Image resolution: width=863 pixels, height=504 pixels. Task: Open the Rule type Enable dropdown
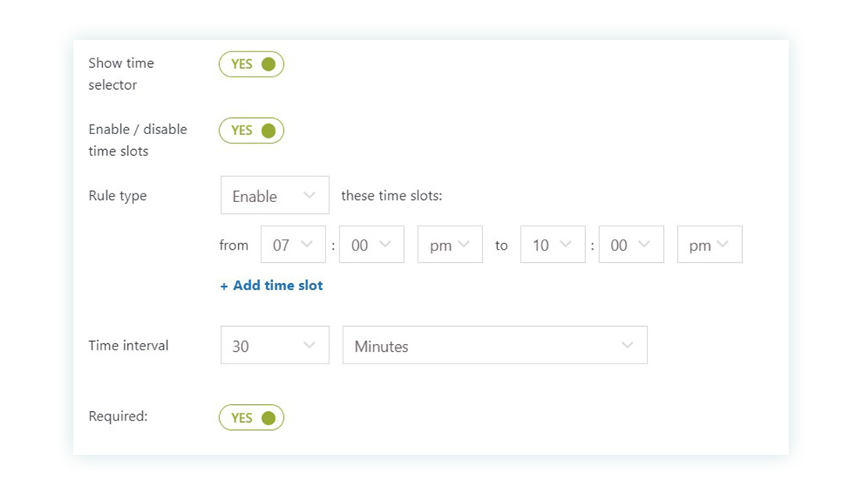(x=275, y=196)
